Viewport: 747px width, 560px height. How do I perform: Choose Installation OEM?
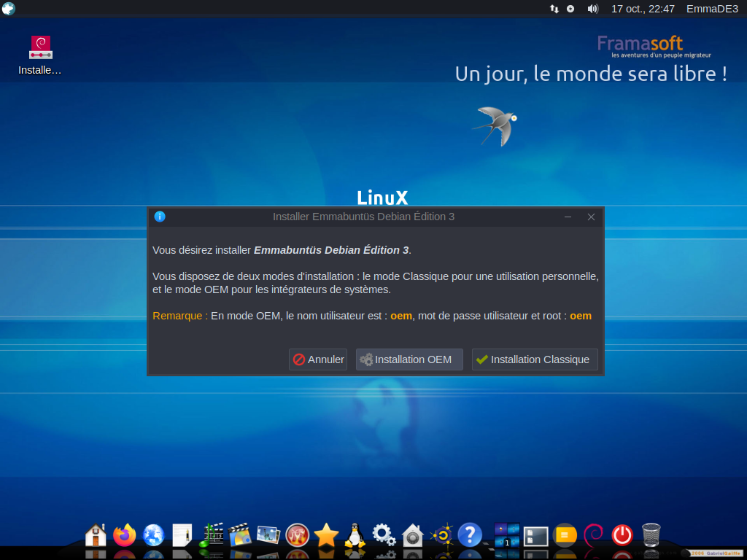pos(409,359)
